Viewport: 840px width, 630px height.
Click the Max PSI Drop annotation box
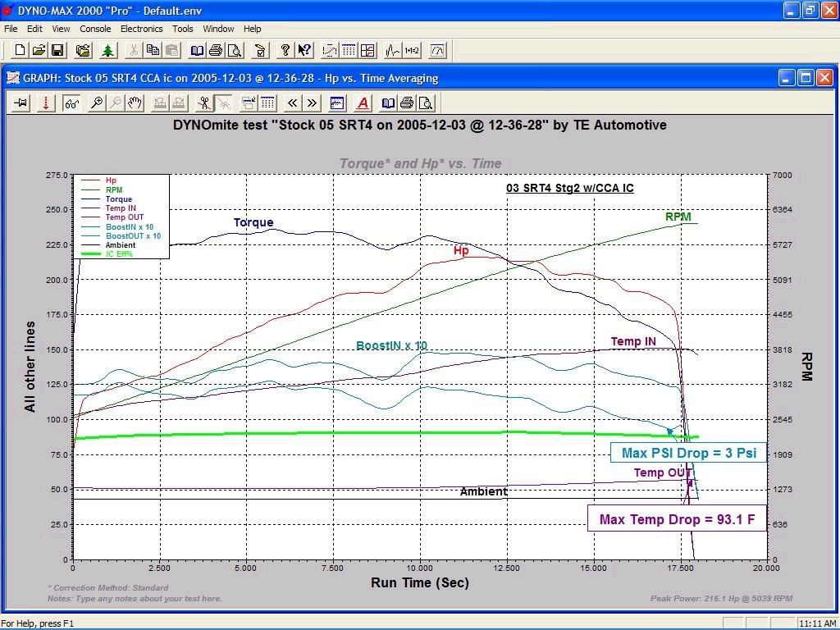coord(688,453)
